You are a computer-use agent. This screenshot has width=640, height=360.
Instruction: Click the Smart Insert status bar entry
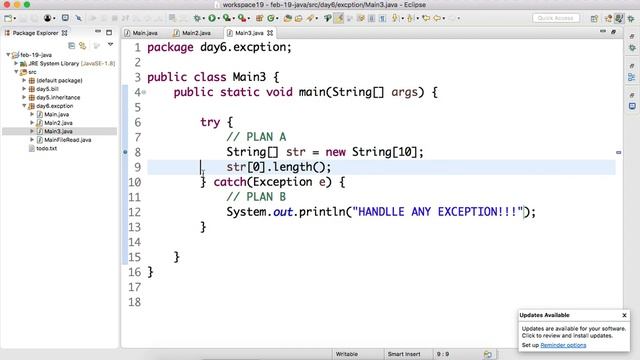404,354
